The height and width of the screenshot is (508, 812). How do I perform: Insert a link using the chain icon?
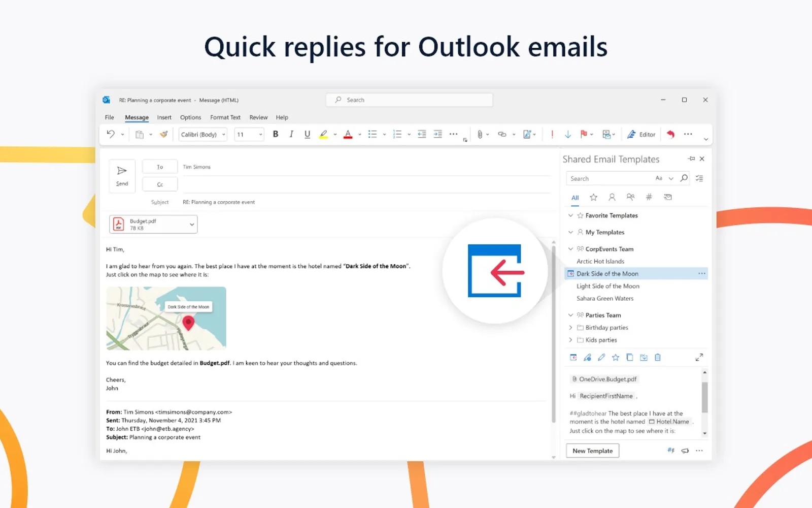click(502, 135)
